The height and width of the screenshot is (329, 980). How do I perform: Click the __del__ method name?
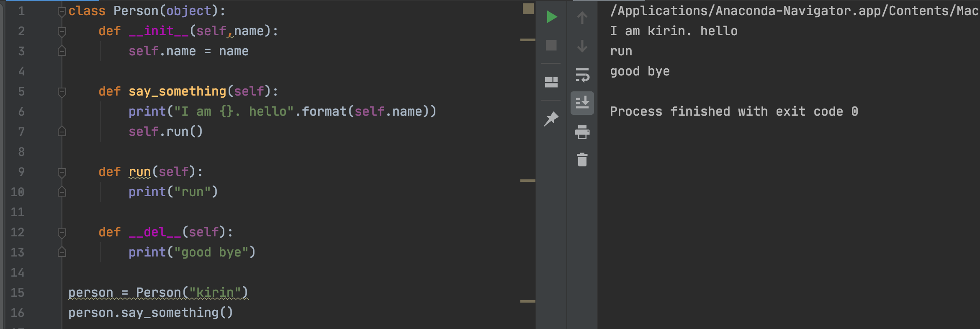tap(155, 232)
